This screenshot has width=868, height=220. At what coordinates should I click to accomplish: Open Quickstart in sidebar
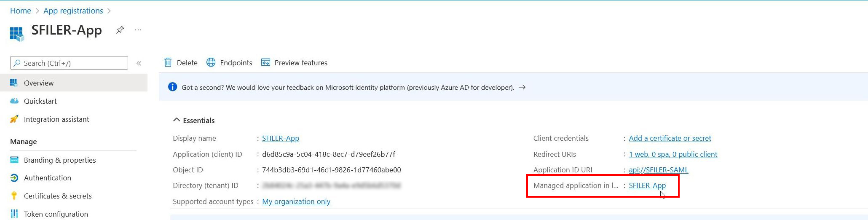click(40, 101)
